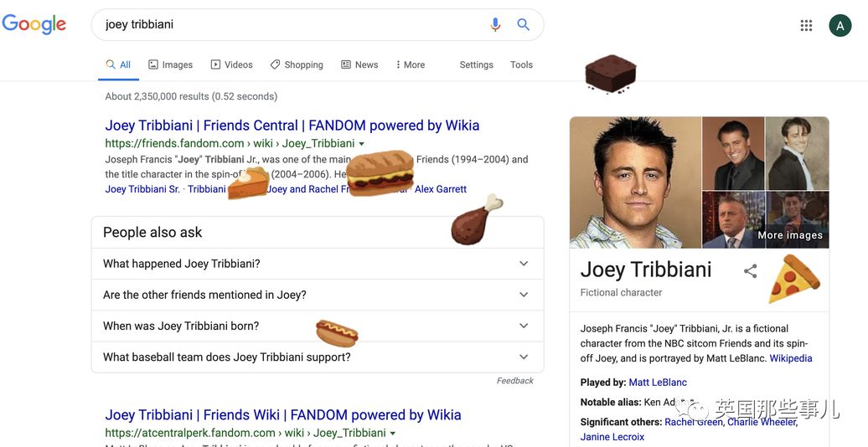This screenshot has height=447, width=868.
Task: Click the brownie emoji
Action: pos(610,74)
